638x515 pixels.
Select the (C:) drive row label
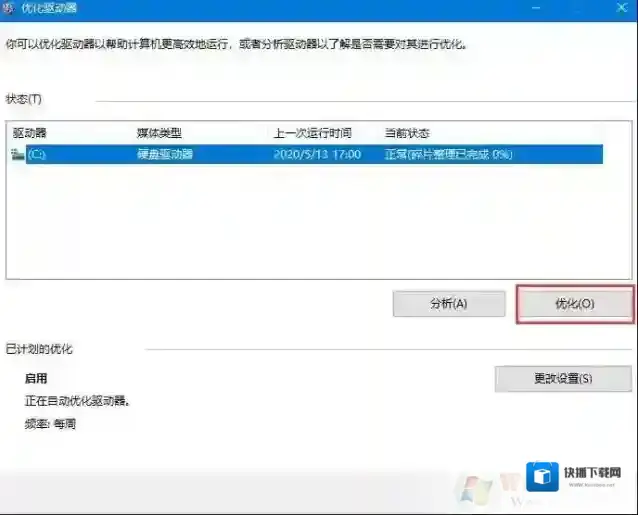(36, 155)
